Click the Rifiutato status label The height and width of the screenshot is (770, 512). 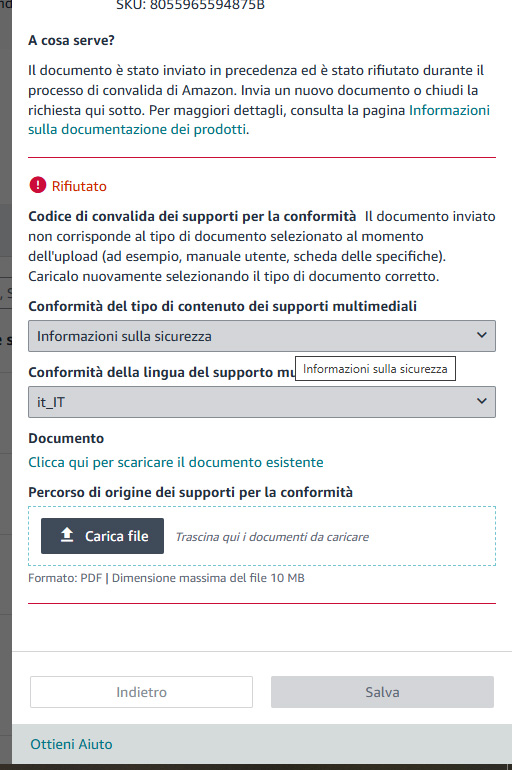[x=79, y=186]
